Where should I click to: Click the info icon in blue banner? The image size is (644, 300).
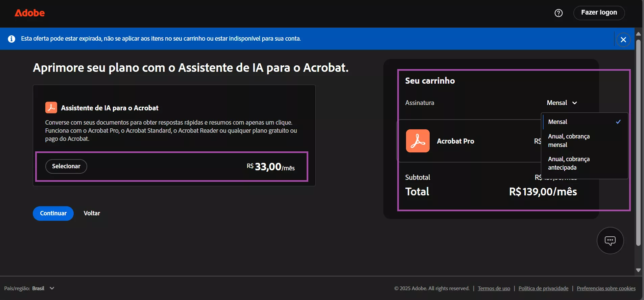coord(11,39)
